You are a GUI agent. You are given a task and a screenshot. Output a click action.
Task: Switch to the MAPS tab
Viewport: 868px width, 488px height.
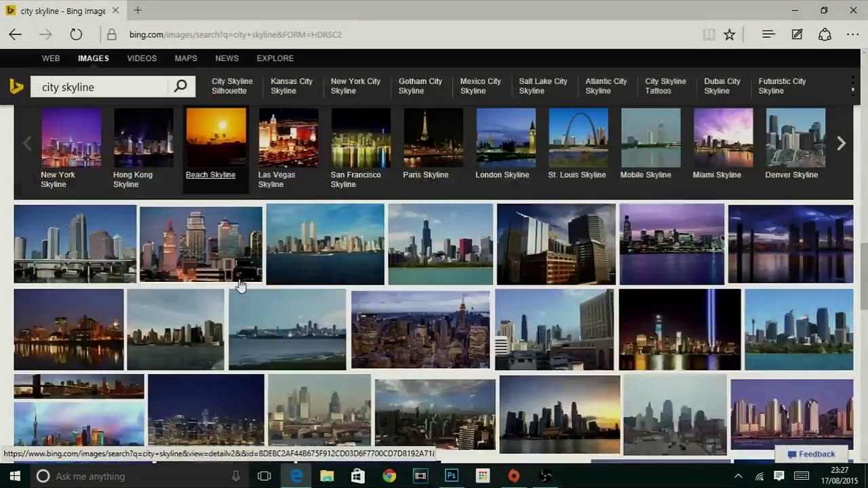coord(186,58)
